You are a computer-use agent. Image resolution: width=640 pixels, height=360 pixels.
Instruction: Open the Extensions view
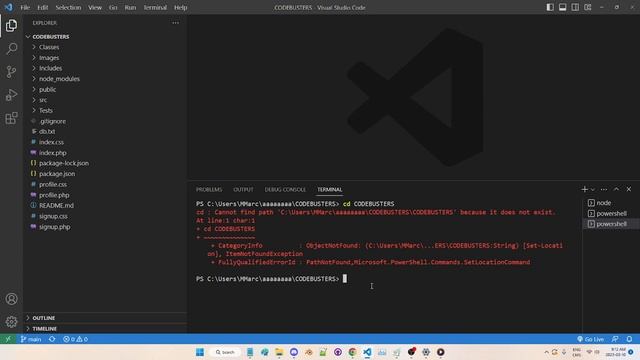click(x=11, y=118)
